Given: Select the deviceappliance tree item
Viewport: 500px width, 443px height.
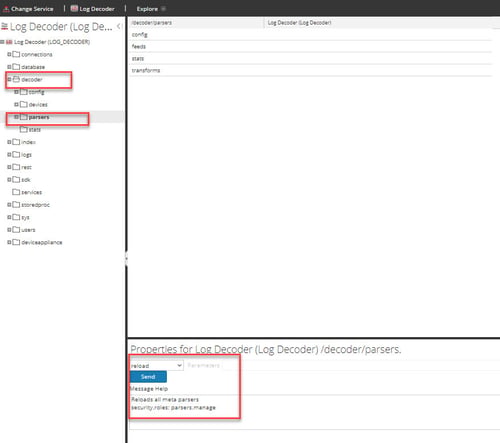Looking at the screenshot, I should [42, 242].
